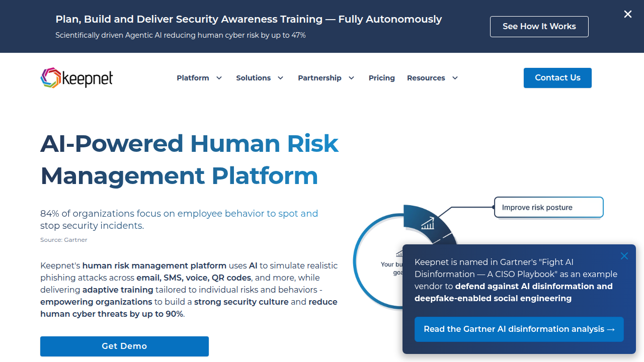
Task: Click the Contact Us button
Action: coord(557,78)
